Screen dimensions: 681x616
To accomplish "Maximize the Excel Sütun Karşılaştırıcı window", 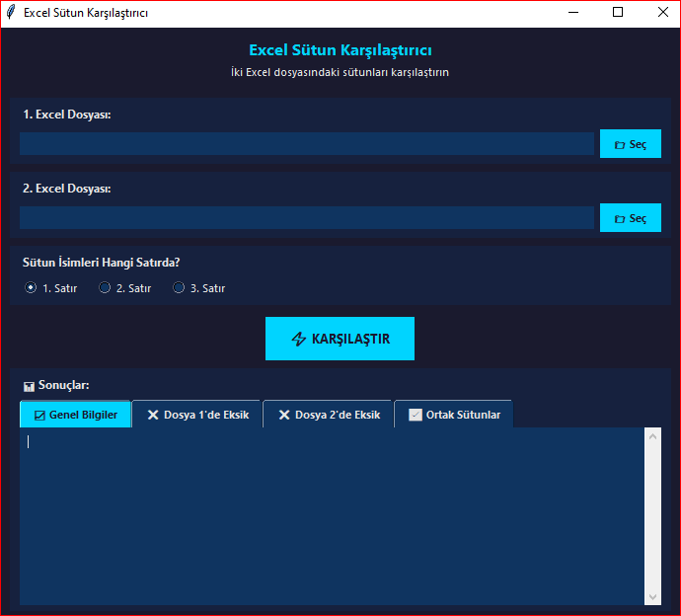I will tap(618, 12).
